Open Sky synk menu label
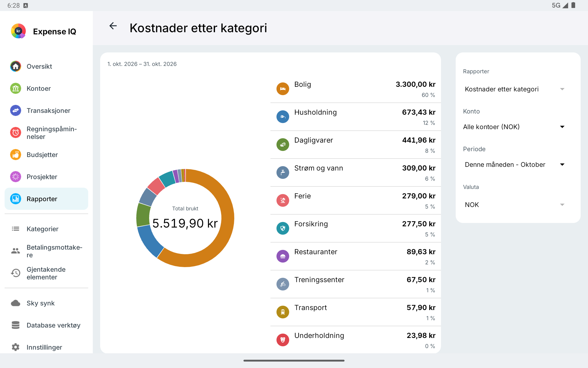 click(40, 303)
